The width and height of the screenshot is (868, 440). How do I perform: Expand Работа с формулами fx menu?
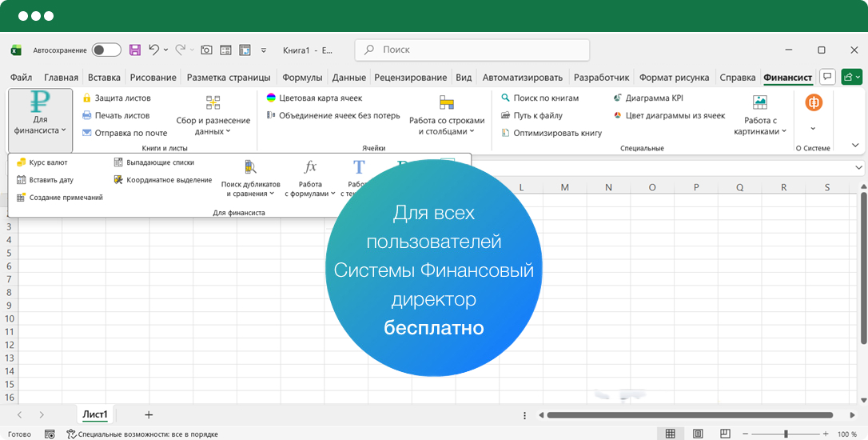point(310,179)
